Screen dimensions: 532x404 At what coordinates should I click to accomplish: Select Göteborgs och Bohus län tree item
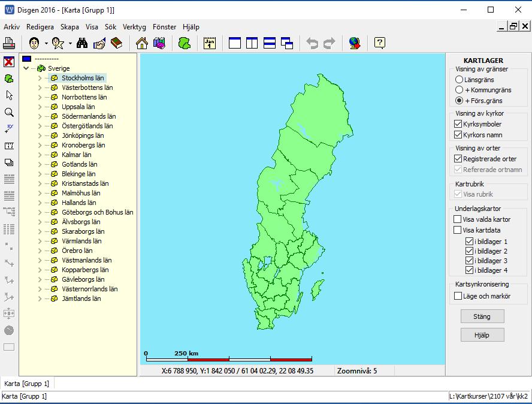[x=98, y=213]
